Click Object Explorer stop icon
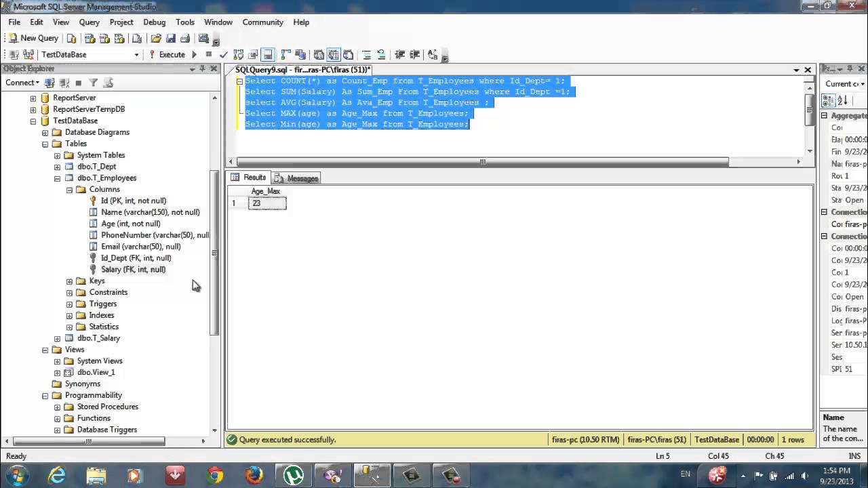The width and height of the screenshot is (868, 488). [x=79, y=83]
